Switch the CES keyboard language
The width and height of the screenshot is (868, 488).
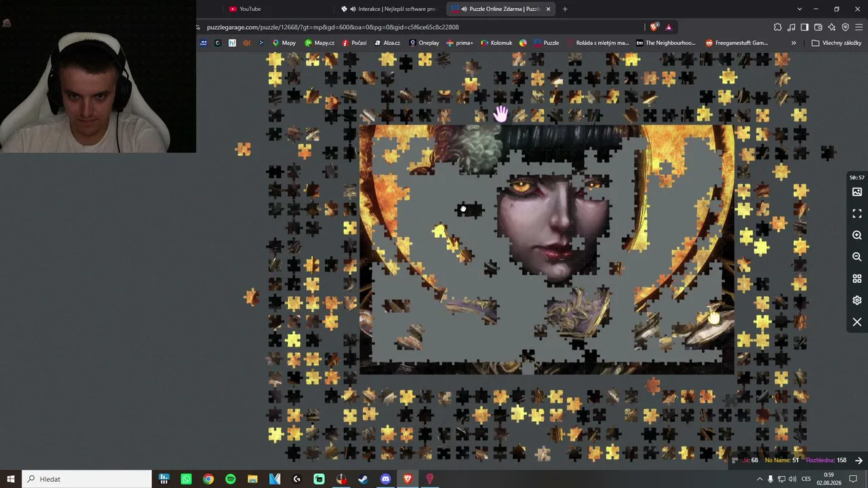point(806,479)
